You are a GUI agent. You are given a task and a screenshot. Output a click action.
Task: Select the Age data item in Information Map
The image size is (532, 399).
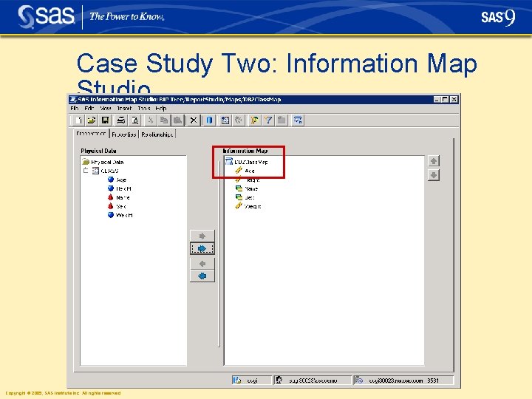click(x=245, y=171)
